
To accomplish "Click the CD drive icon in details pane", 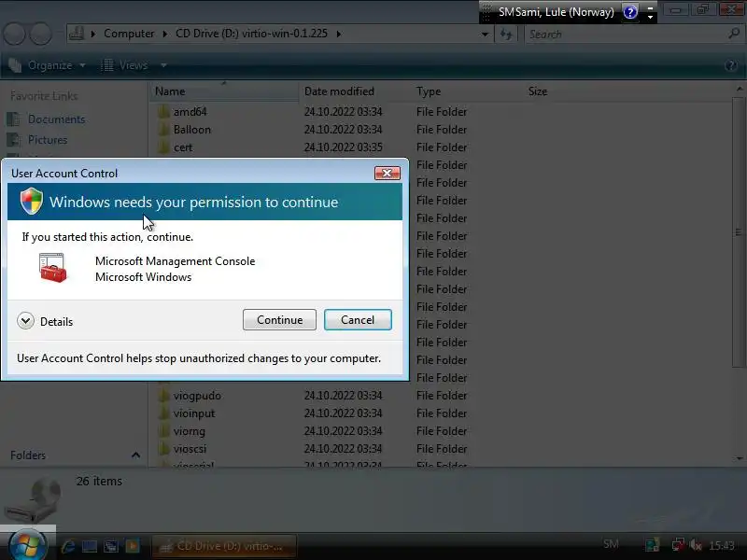I will pyautogui.click(x=34, y=501).
